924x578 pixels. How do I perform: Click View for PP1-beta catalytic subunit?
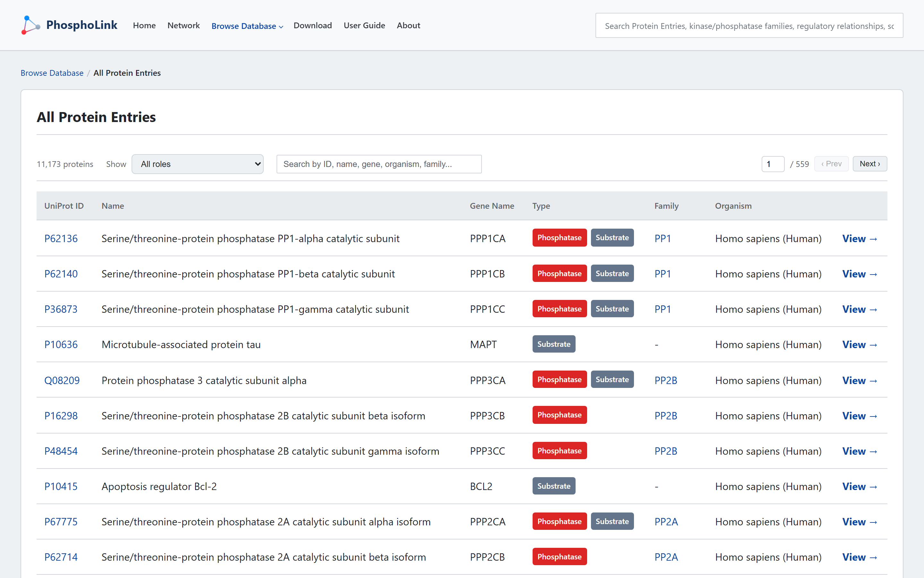pos(860,274)
